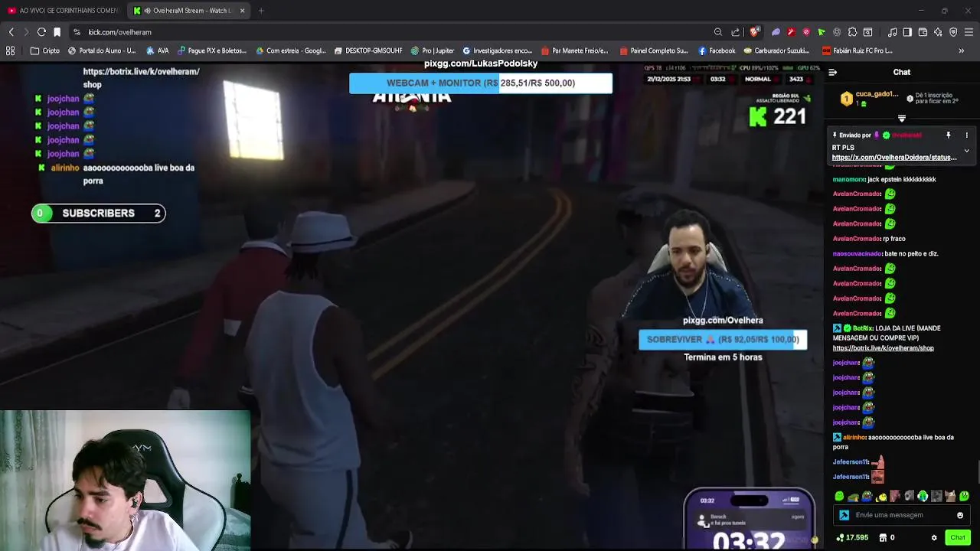Viewport: 980px width, 551px height.
Task: Click manomorx username in chat
Action: pyautogui.click(x=848, y=179)
